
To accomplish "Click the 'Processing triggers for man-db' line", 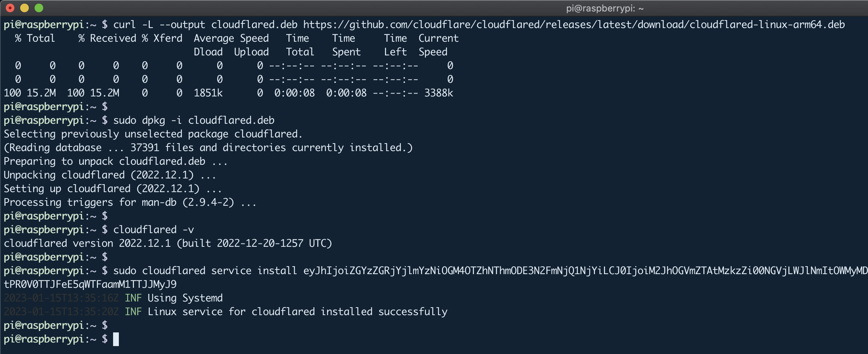I will (130, 202).
